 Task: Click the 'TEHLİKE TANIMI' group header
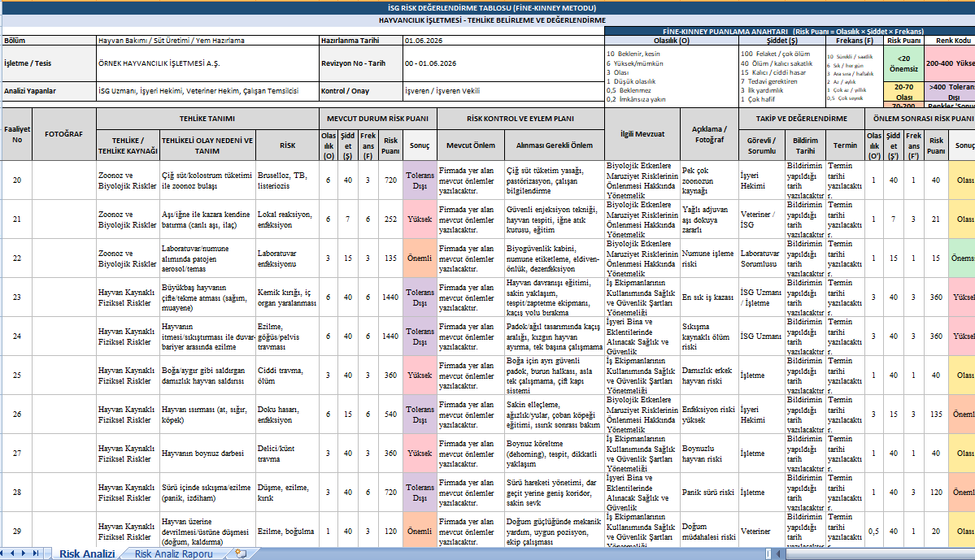click(x=207, y=118)
